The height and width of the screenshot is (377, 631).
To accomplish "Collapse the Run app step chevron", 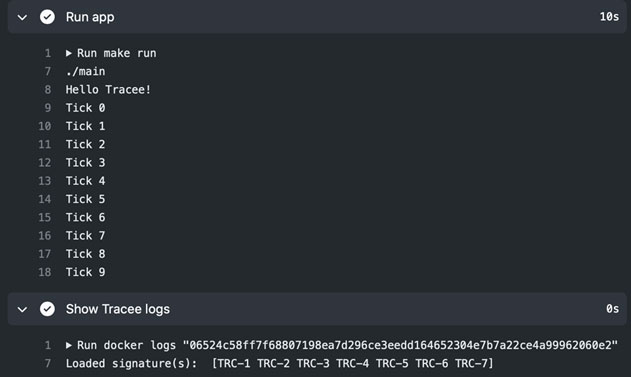I will tap(23, 17).
